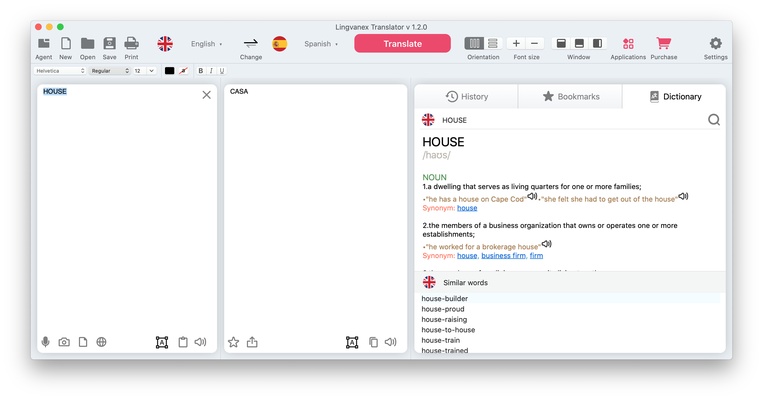
Task: Toggle italic formatting
Action: [x=211, y=71]
